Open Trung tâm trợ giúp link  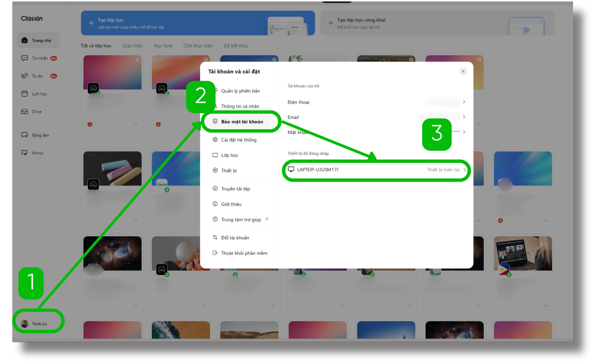point(241,220)
